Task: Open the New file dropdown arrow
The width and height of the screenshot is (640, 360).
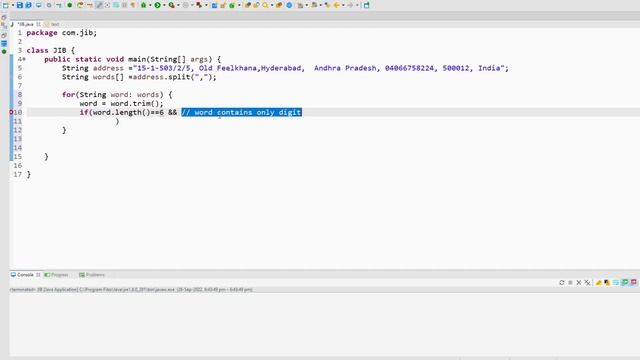Action: [13, 5]
